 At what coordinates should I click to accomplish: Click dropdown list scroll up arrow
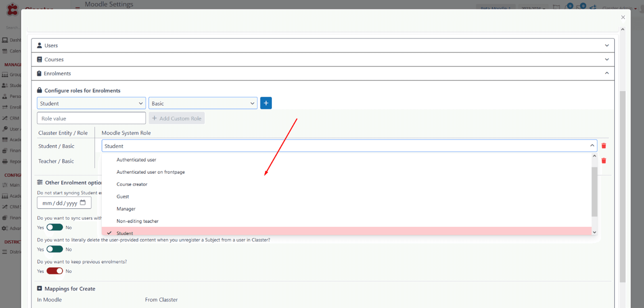pos(594,156)
